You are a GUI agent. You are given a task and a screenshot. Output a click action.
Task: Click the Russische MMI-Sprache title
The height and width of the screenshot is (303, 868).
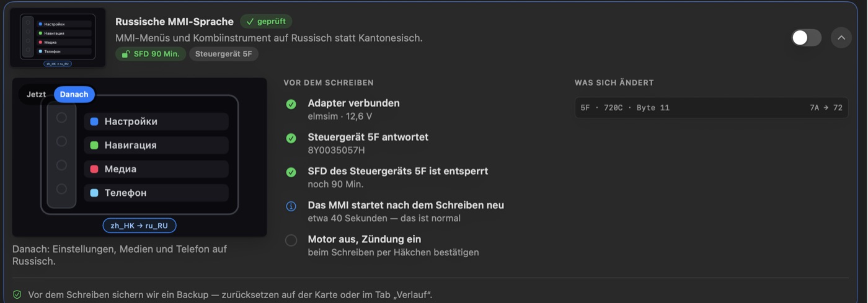[174, 22]
